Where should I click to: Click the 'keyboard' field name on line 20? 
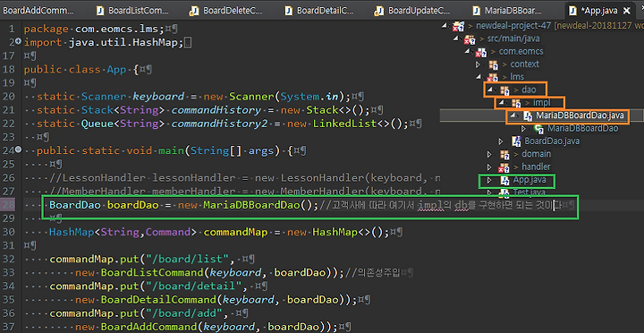158,96
